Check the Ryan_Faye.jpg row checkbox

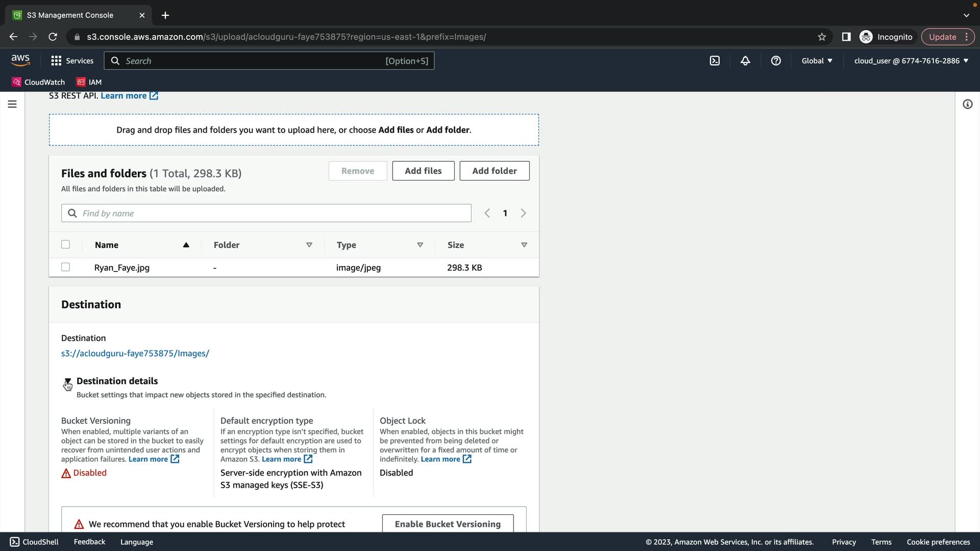click(x=65, y=267)
